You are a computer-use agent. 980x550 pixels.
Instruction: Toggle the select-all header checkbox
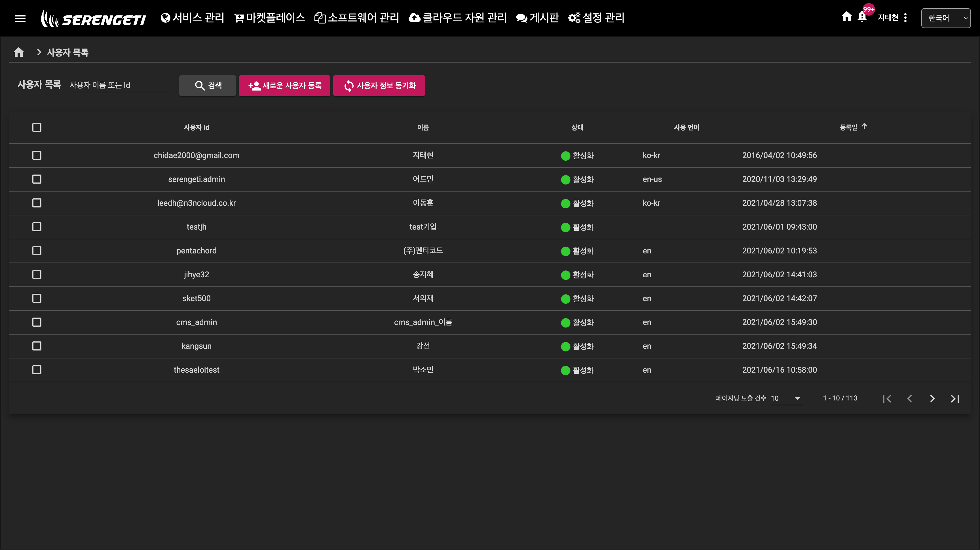click(37, 127)
